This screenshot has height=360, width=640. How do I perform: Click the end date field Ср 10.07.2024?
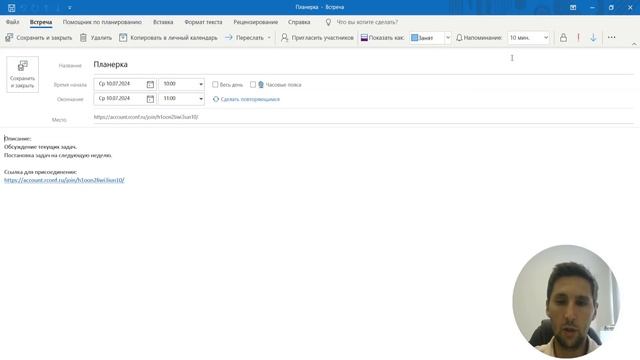point(120,99)
